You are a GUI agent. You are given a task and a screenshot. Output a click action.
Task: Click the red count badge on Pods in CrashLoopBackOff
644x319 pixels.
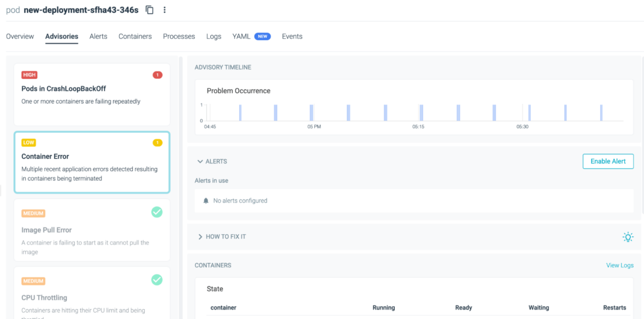click(157, 74)
